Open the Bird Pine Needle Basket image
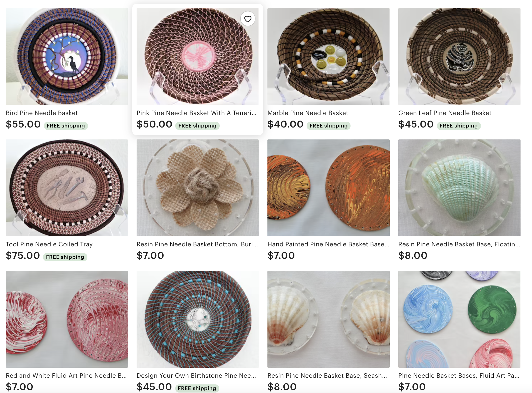The width and height of the screenshot is (532, 393). 67,57
